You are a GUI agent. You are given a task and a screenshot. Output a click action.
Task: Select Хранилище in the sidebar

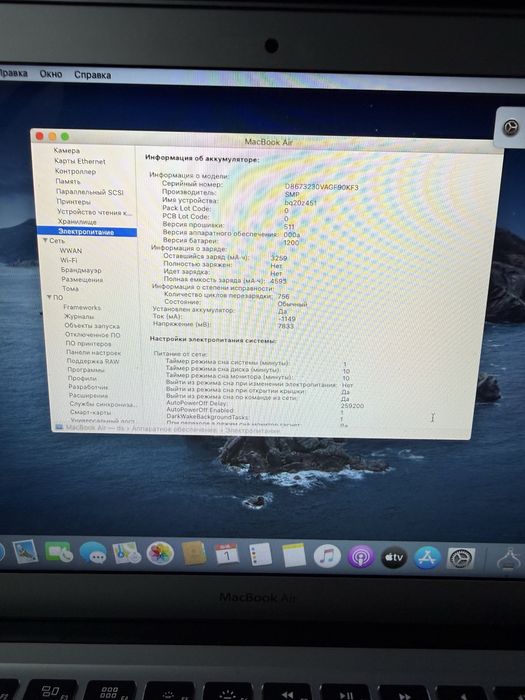(77, 221)
